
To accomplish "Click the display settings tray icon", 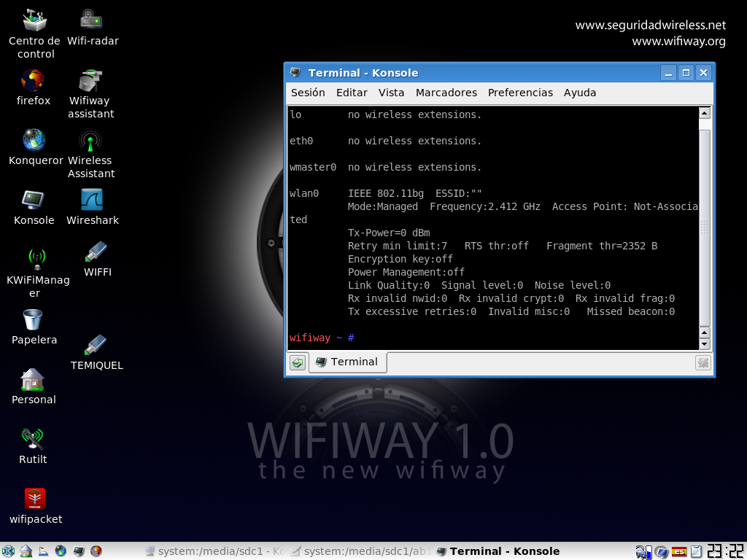I will pyautogui.click(x=661, y=552).
